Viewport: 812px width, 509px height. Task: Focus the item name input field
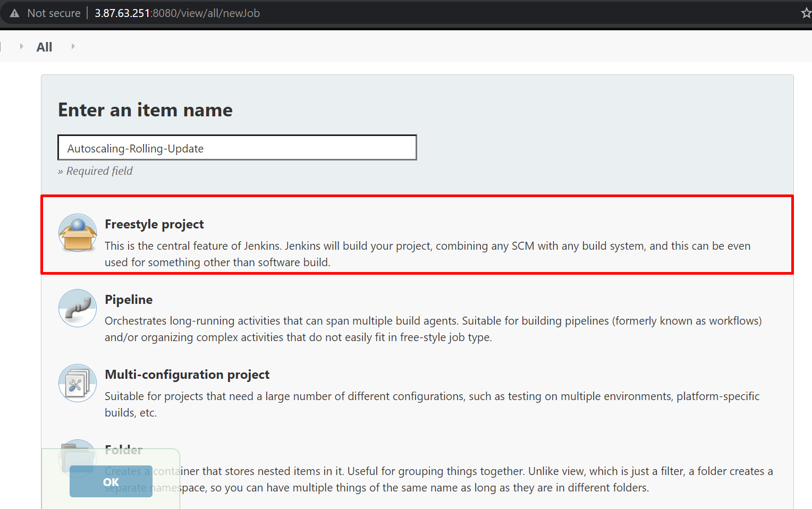(x=237, y=148)
